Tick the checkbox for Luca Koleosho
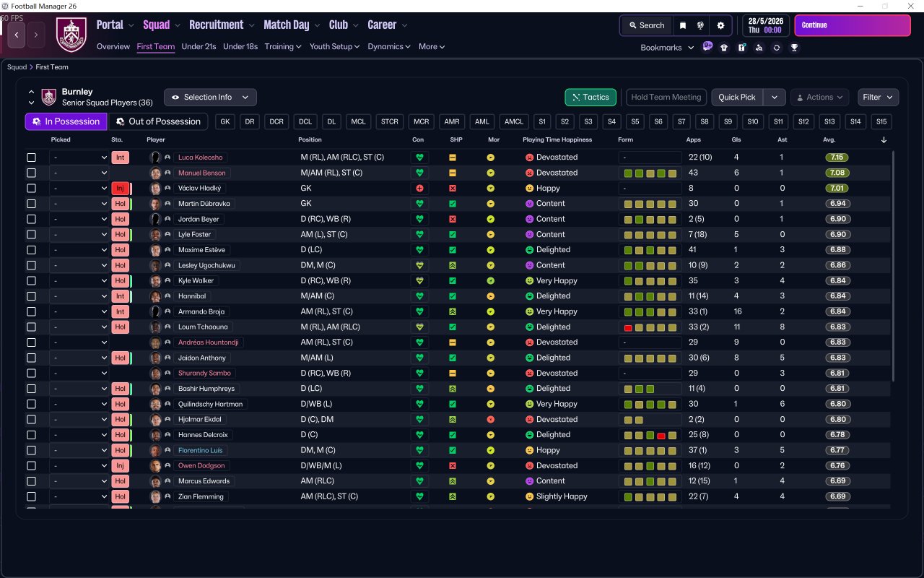The image size is (924, 578). pos(31,158)
